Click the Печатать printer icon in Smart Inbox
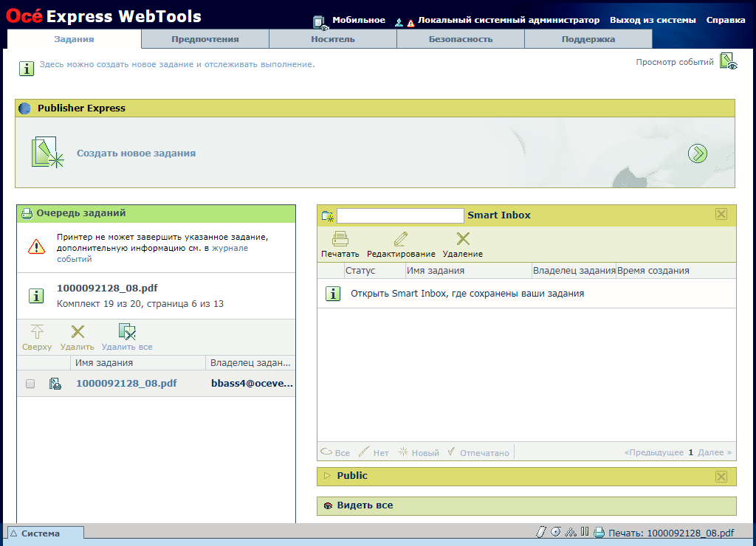 coord(340,239)
